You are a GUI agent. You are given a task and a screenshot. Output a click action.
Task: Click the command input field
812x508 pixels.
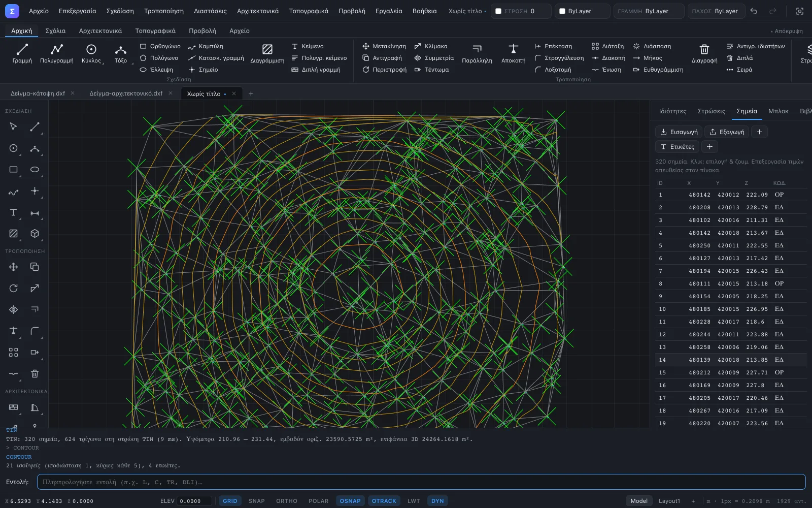[x=421, y=482]
